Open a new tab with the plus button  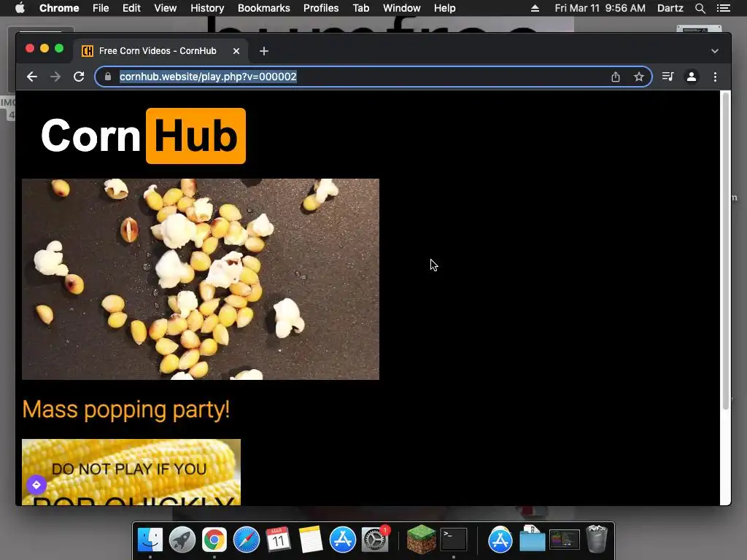pos(264,51)
